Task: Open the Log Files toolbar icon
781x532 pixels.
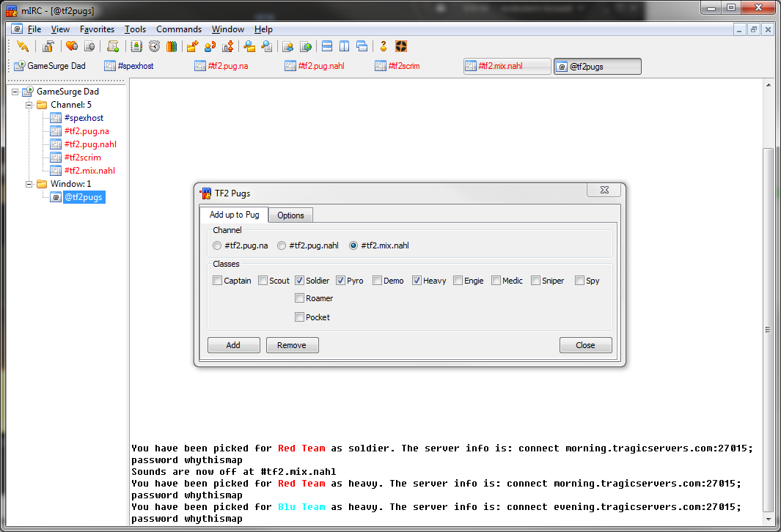Action: coord(267,46)
